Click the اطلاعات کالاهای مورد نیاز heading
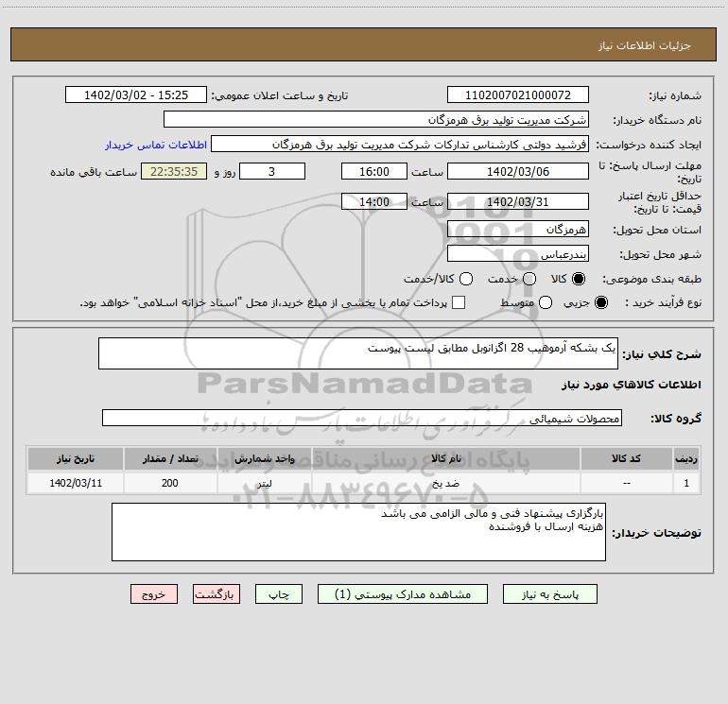728x704 pixels. pyautogui.click(x=632, y=385)
